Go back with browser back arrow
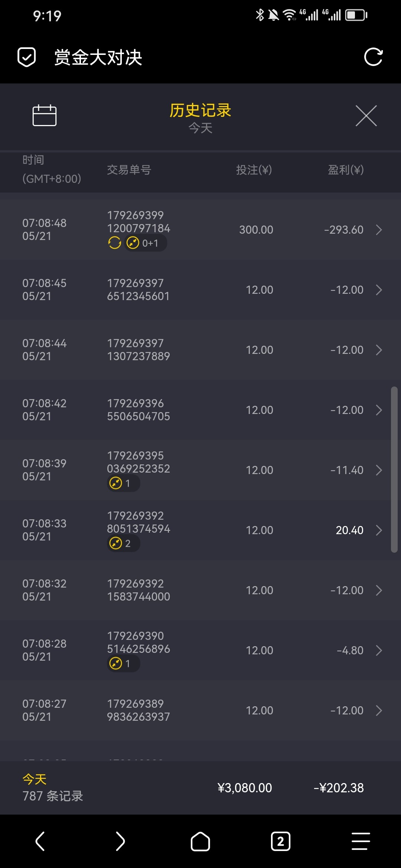Image resolution: width=401 pixels, height=868 pixels. 40,841
